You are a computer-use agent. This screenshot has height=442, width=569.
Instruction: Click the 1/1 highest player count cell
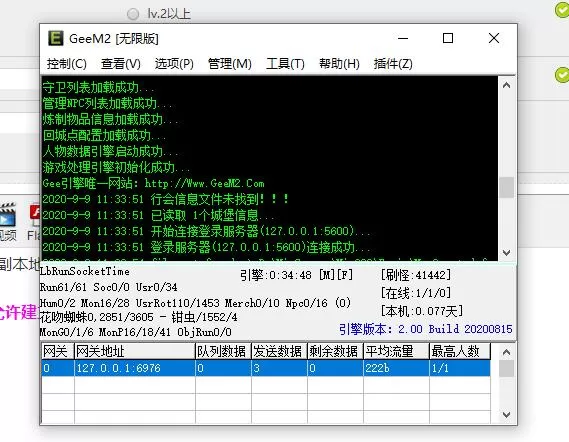460,368
